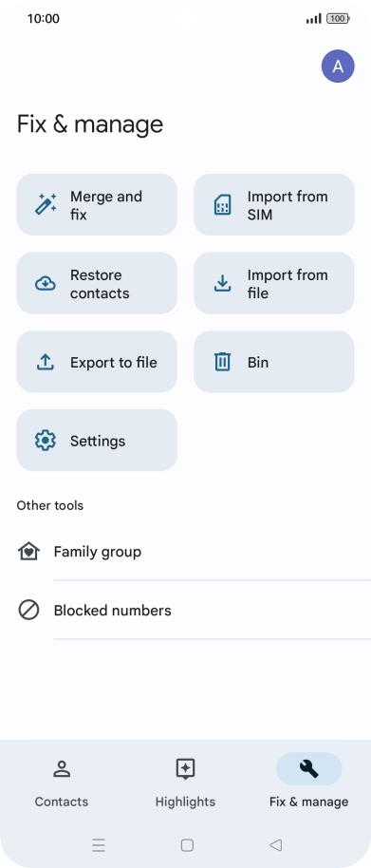The height and width of the screenshot is (868, 371).
Task: Tap the cloud restore icon
Action: click(46, 283)
